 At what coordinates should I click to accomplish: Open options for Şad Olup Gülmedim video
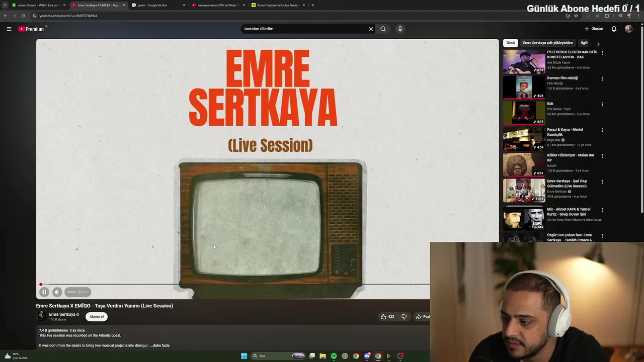coord(602,182)
